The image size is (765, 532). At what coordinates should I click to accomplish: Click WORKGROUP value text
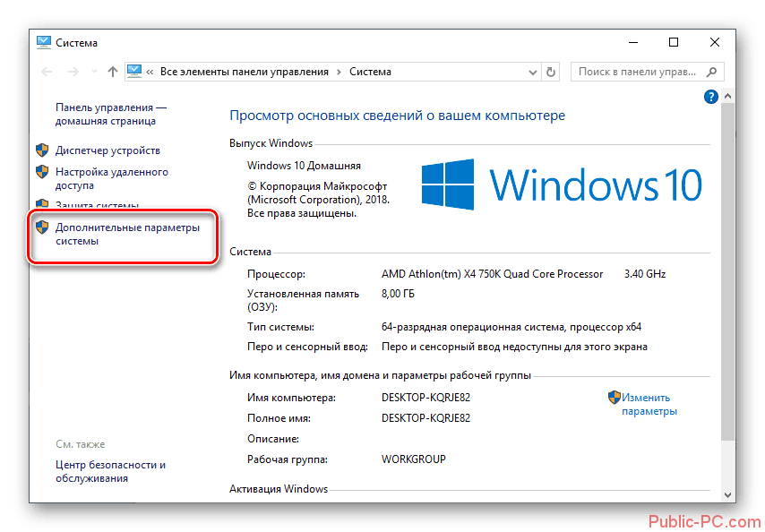(x=414, y=459)
